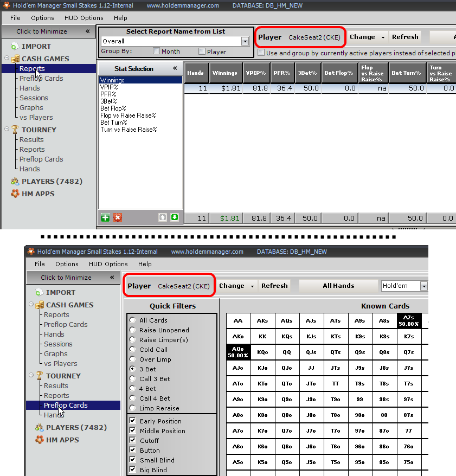Image resolution: width=456 pixels, height=476 pixels.
Task: Click minimize chevron in top window sidebar
Action: coord(88,31)
